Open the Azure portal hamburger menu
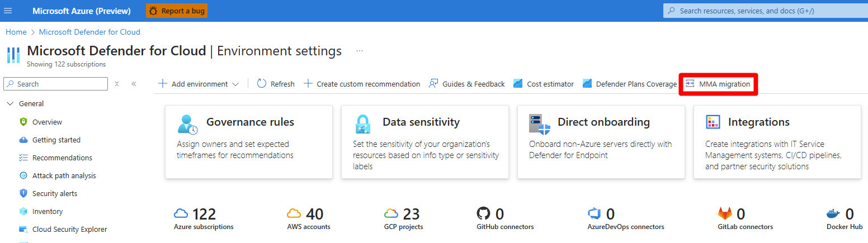This screenshot has width=868, height=243. pos(8,11)
